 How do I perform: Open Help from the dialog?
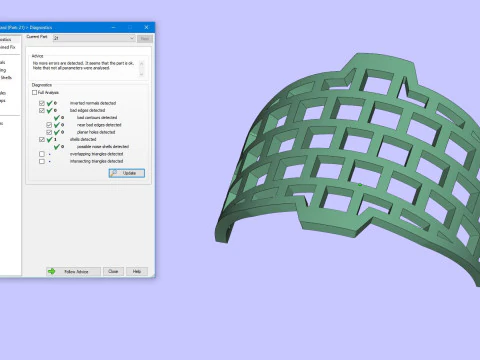[137, 271]
